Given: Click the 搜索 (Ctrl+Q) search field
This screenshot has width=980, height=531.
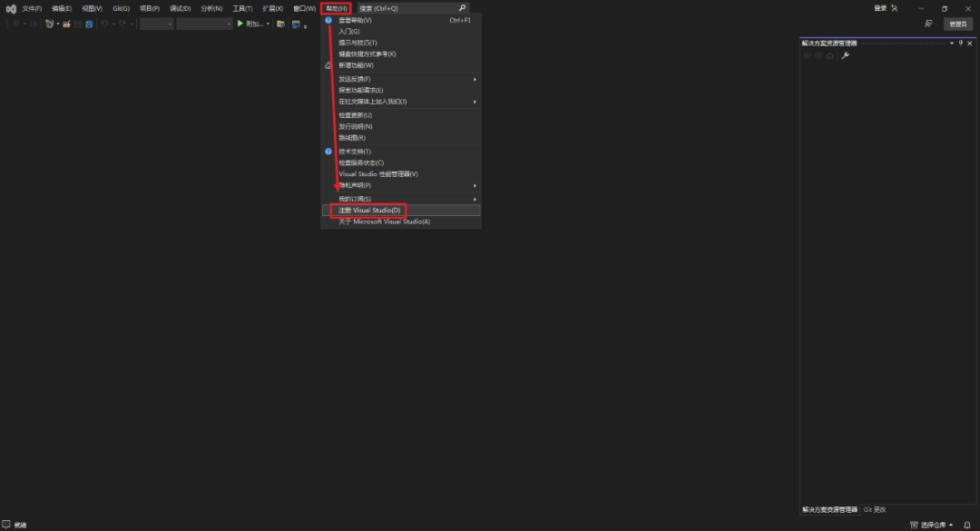Looking at the screenshot, I should pos(413,8).
